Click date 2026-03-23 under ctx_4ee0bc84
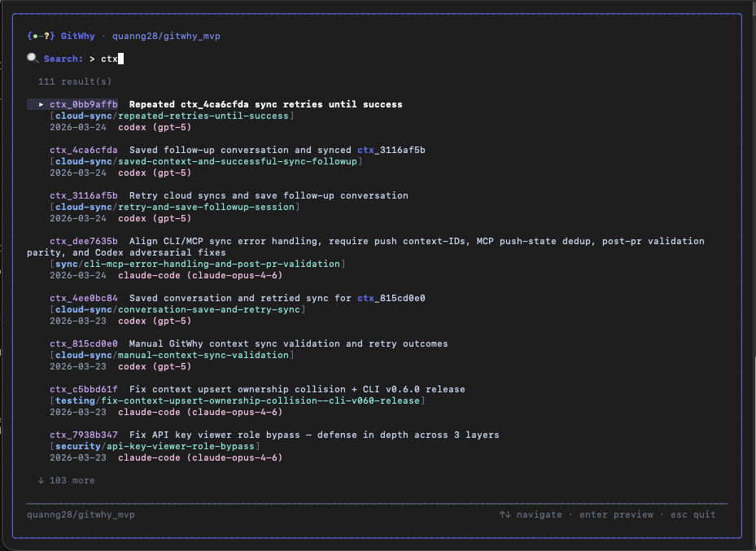The width and height of the screenshot is (756, 551). point(78,321)
